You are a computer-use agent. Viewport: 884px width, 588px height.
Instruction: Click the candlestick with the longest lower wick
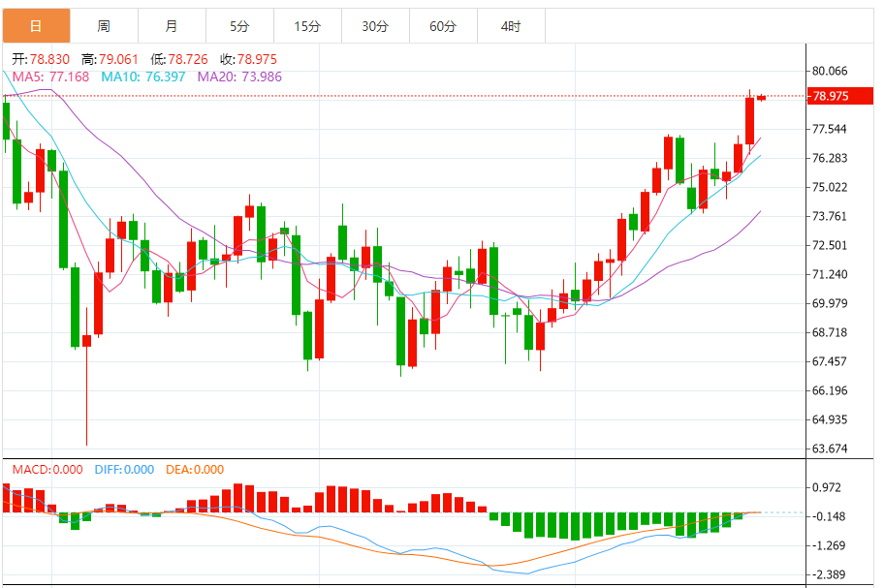click(x=87, y=341)
